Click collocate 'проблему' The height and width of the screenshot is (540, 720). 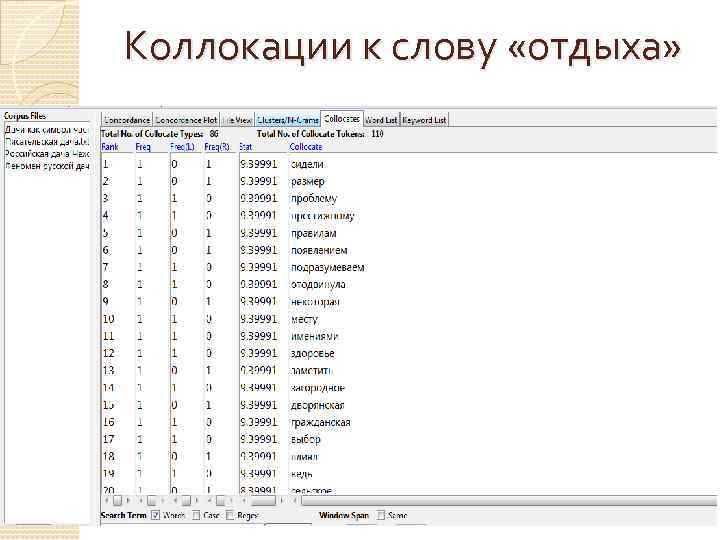point(314,198)
